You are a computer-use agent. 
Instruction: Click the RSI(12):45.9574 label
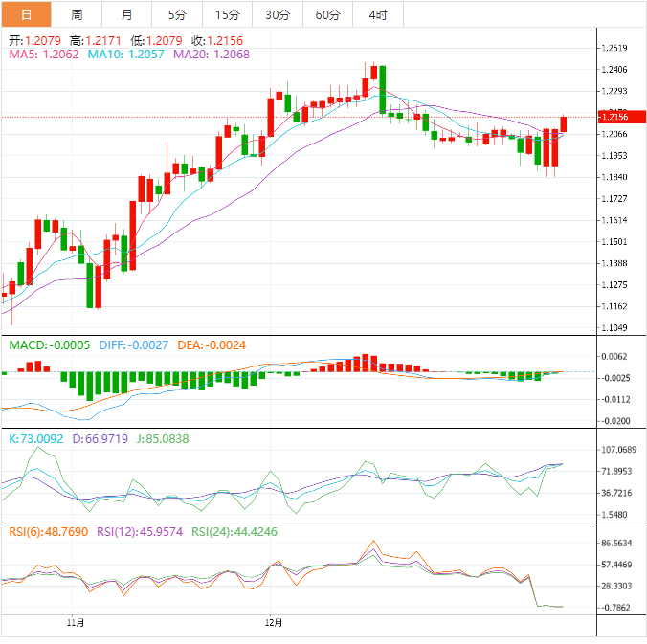pyautogui.click(x=140, y=532)
